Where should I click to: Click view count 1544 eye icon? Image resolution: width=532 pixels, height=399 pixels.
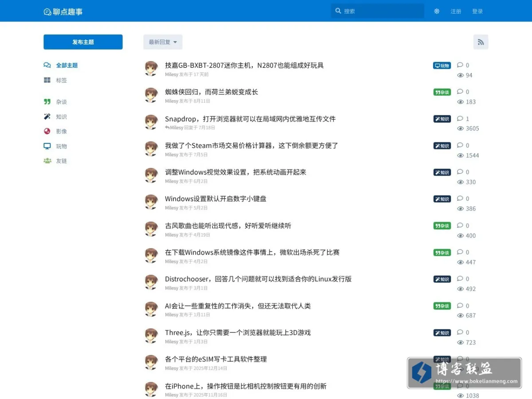tap(460, 156)
